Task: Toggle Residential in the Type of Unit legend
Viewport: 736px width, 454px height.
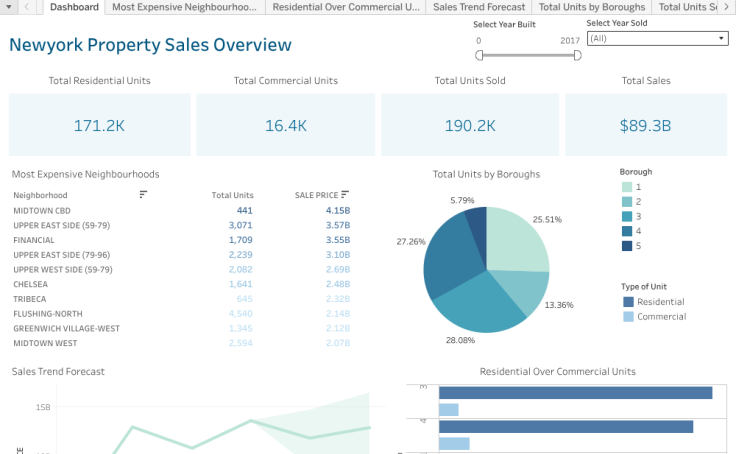Action: tap(628, 302)
